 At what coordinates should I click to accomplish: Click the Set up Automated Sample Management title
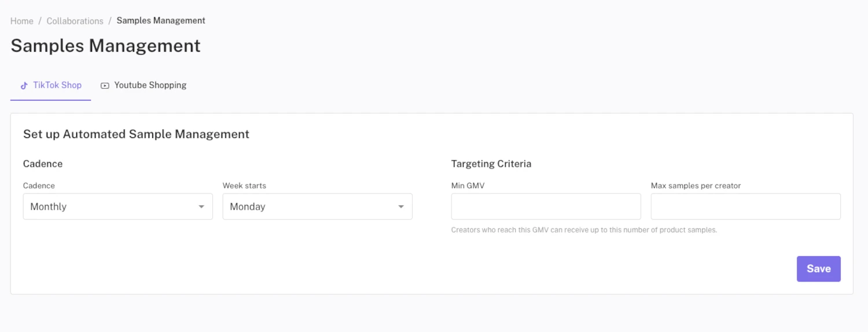(x=136, y=134)
